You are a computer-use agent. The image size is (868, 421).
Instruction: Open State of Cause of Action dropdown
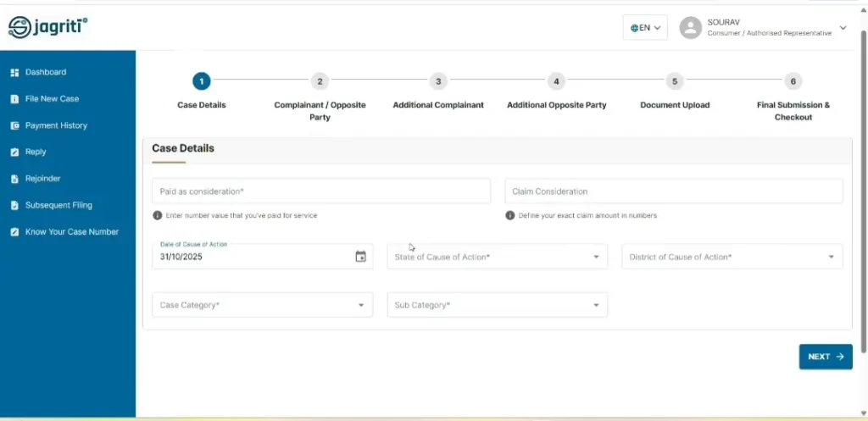[x=497, y=257]
